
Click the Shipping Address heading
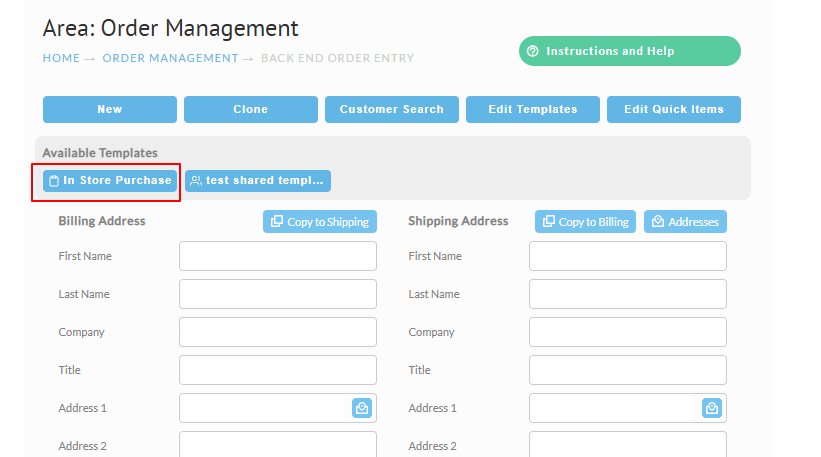coord(458,221)
